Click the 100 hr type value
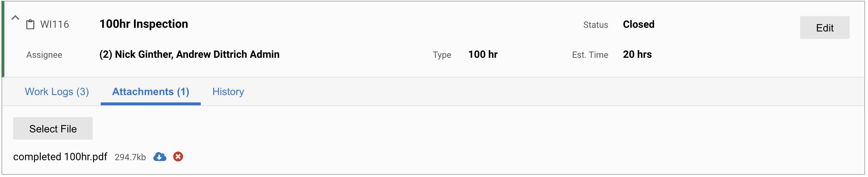The height and width of the screenshot is (177, 868). click(483, 54)
